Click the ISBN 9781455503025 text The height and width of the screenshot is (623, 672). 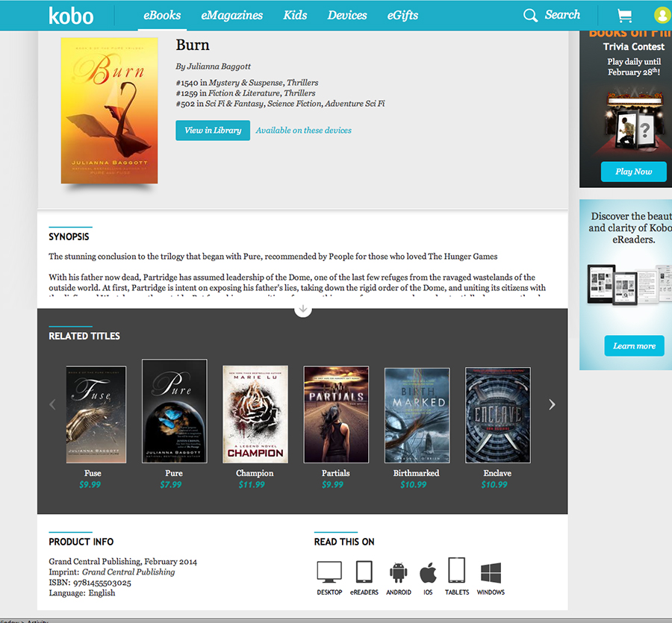click(x=90, y=583)
